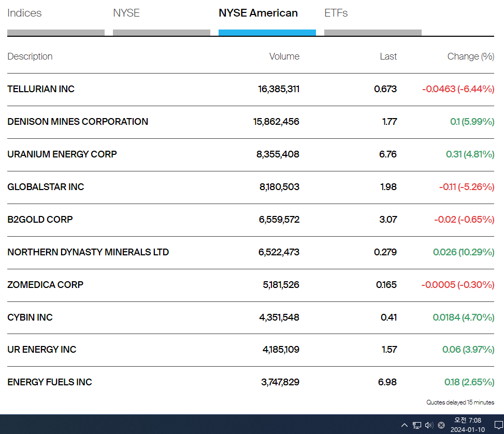504x434 pixels.
Task: Open UR ENERGY INC quote
Action: (42, 350)
